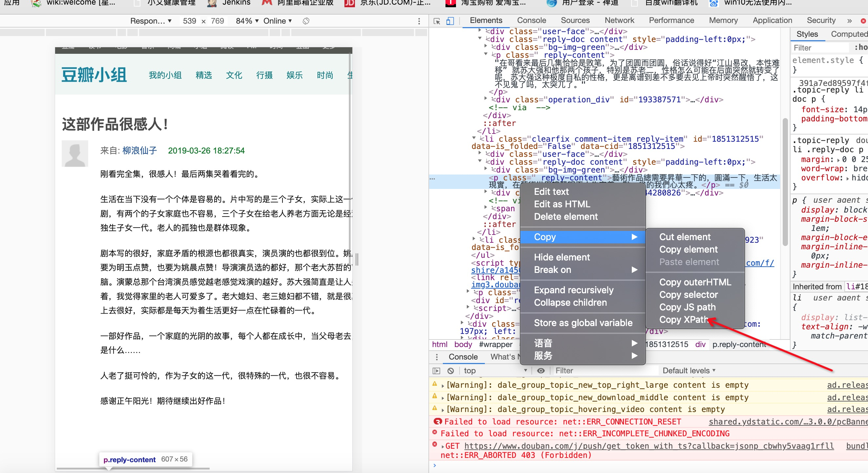Expand the margin shorthand triangle in Styles
Image resolution: width=868 pixels, height=473 pixels.
pos(838,160)
